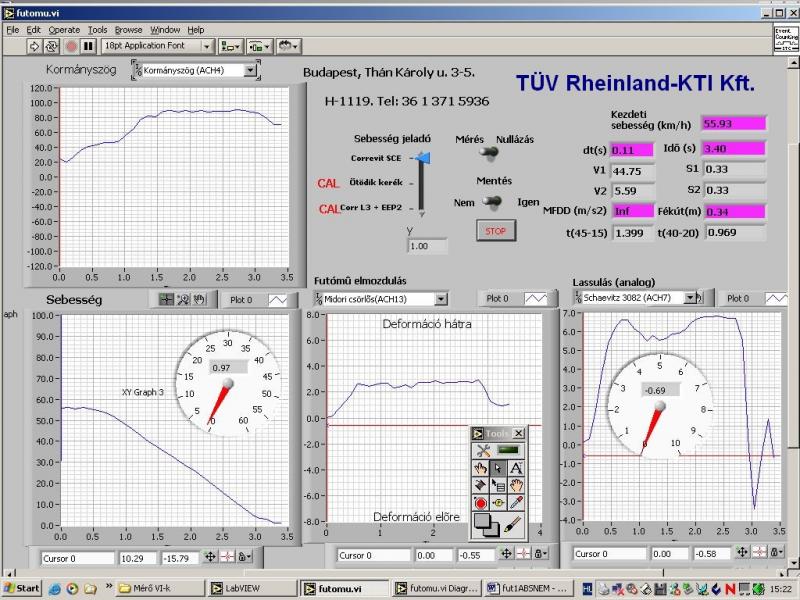Toggle the green automatic tool selection LED
The height and width of the screenshot is (600, 800).
[x=508, y=450]
